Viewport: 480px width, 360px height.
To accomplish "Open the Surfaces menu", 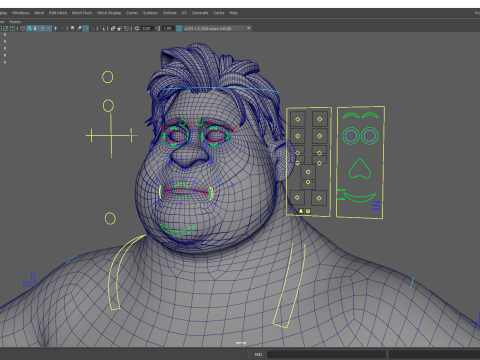I will (150, 13).
